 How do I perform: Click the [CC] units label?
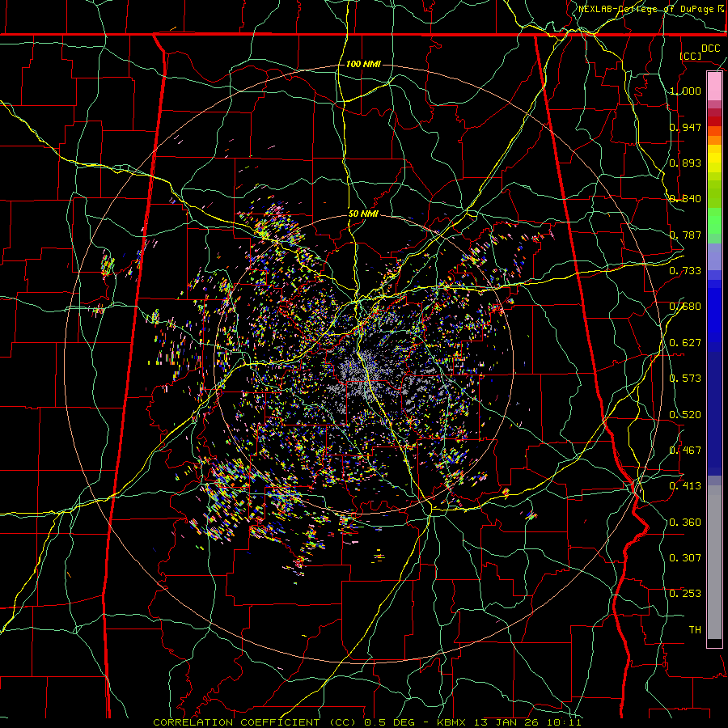click(691, 56)
